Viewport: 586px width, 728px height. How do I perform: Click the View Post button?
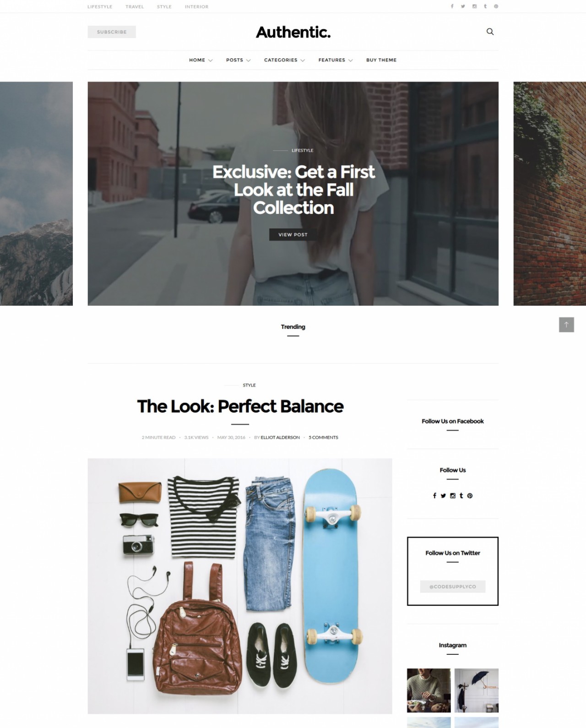point(293,234)
